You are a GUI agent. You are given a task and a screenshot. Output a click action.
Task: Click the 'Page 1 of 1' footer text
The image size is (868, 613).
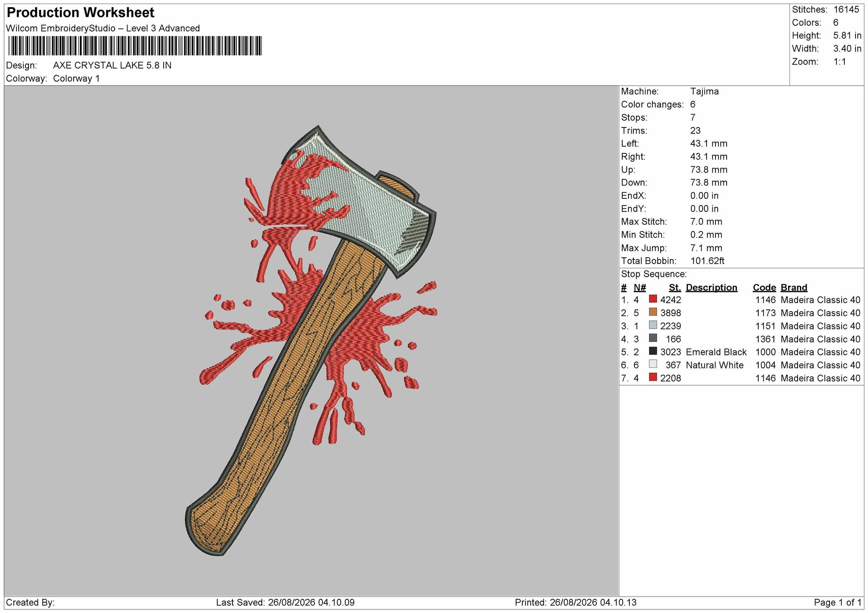838,603
